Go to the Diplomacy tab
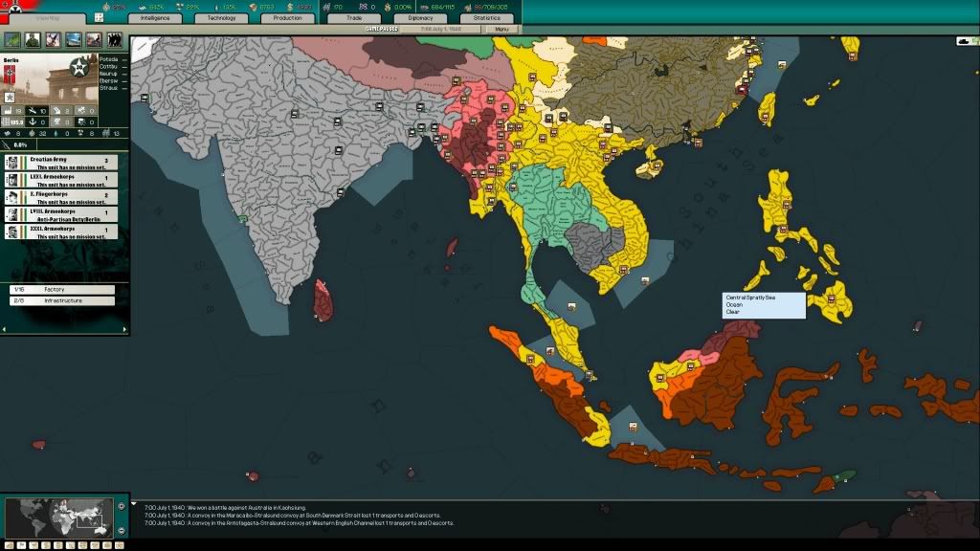Screen dimensions: 980x551 click(x=420, y=17)
